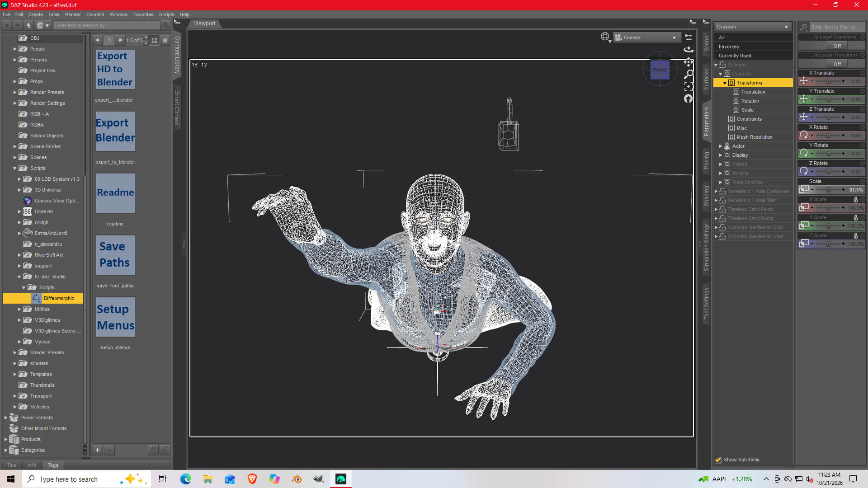868x488 pixels.
Task: Expand the Actor parameter group
Action: (721, 146)
